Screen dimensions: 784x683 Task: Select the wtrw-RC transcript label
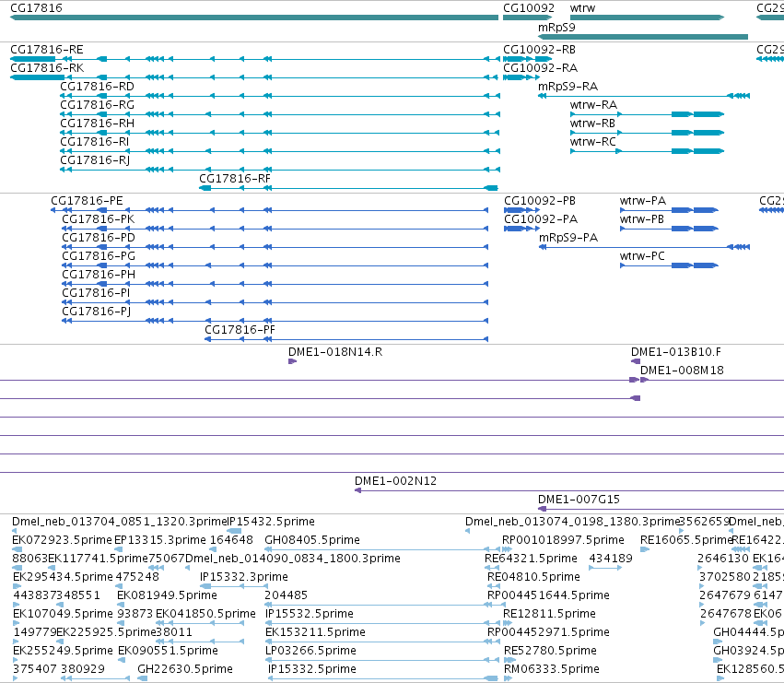click(593, 142)
